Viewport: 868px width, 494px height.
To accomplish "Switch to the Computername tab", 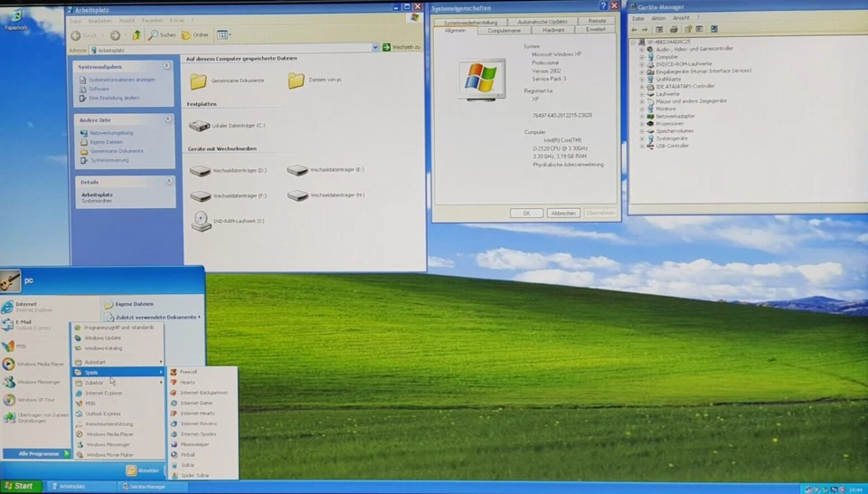I will point(504,31).
